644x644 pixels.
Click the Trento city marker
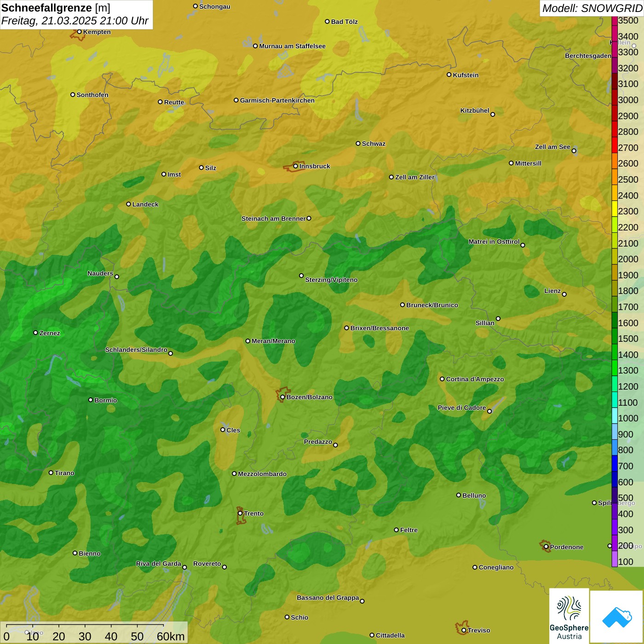pyautogui.click(x=240, y=513)
